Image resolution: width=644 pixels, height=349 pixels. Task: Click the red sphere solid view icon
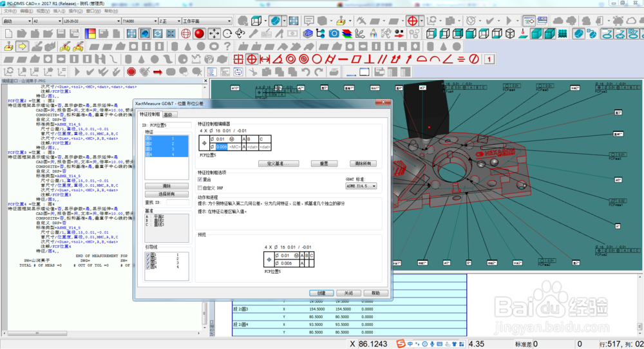[x=199, y=33]
